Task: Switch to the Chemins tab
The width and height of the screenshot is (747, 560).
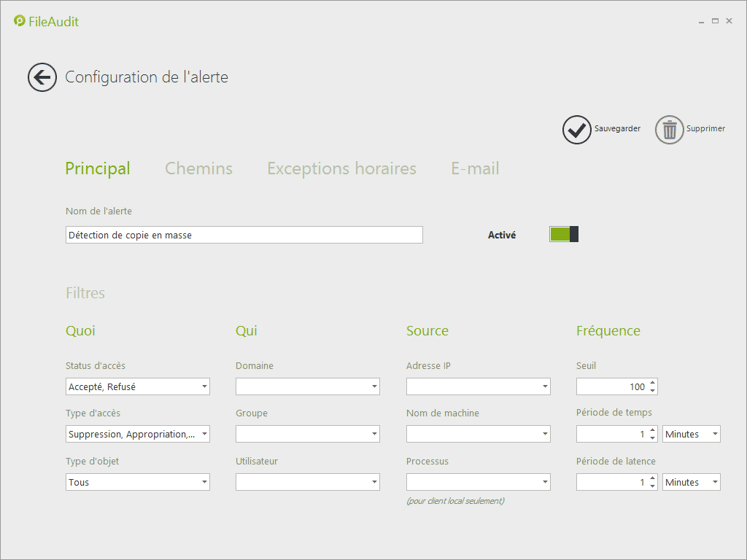Action: tap(198, 168)
